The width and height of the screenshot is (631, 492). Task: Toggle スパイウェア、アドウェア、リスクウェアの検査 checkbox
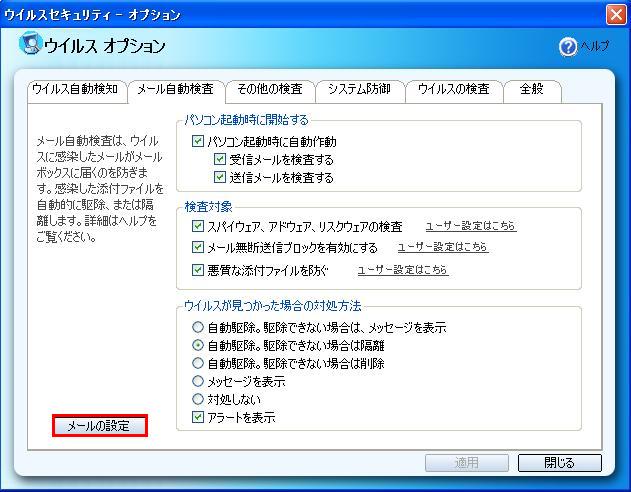tap(198, 226)
